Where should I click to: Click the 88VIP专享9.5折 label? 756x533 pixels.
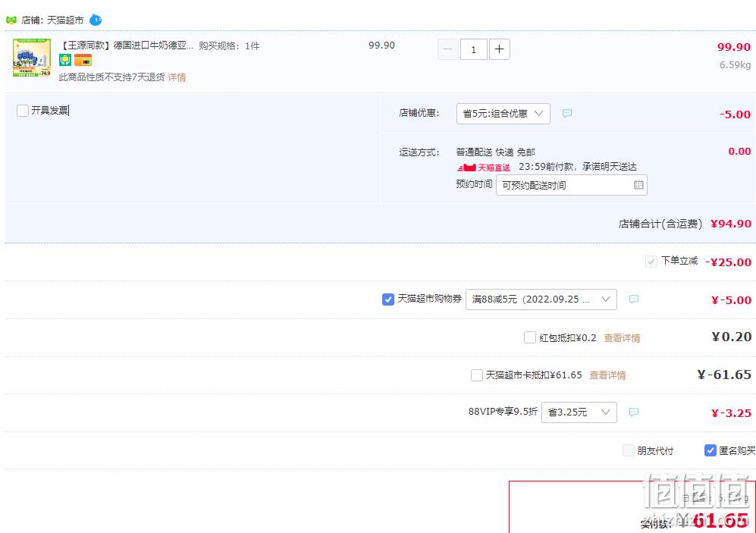tap(503, 412)
